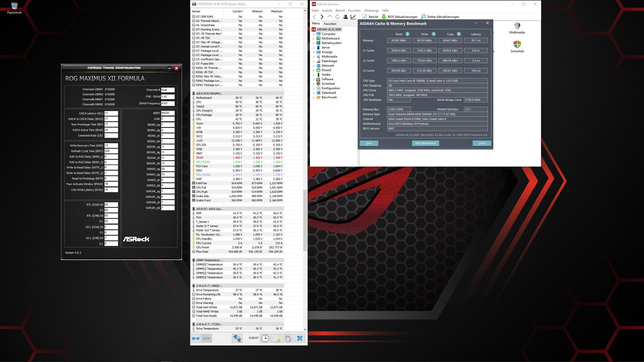Click HWiNFO blue X close sensors icon

click(x=300, y=338)
